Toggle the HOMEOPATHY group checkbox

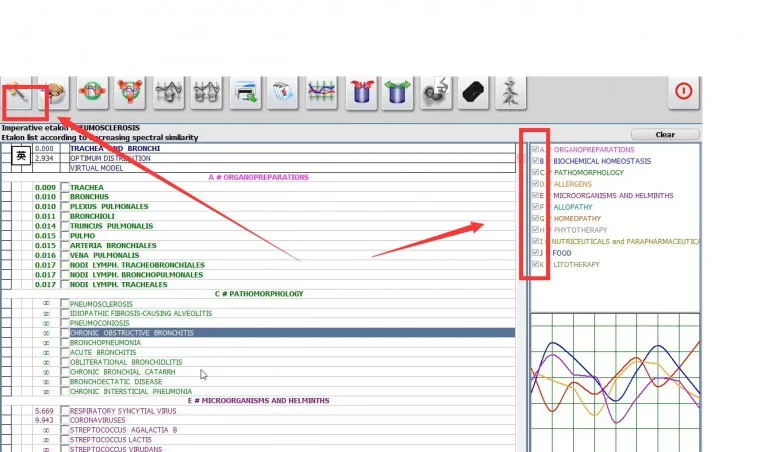pos(535,218)
